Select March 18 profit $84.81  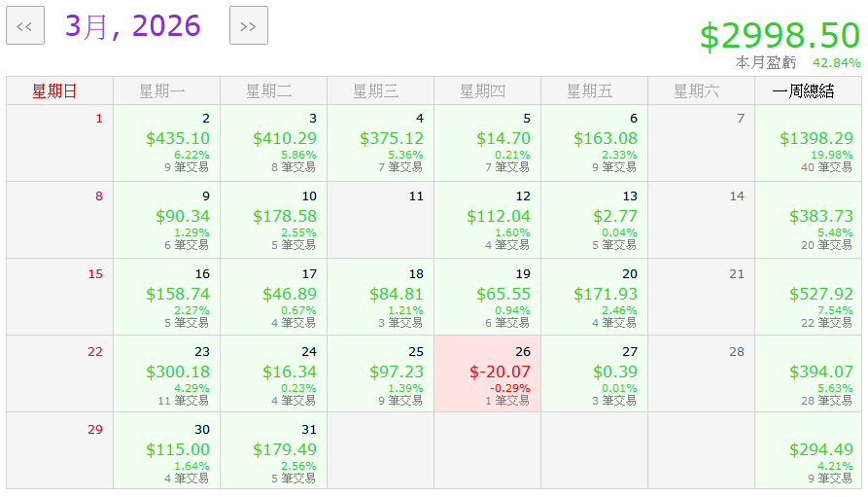397,294
